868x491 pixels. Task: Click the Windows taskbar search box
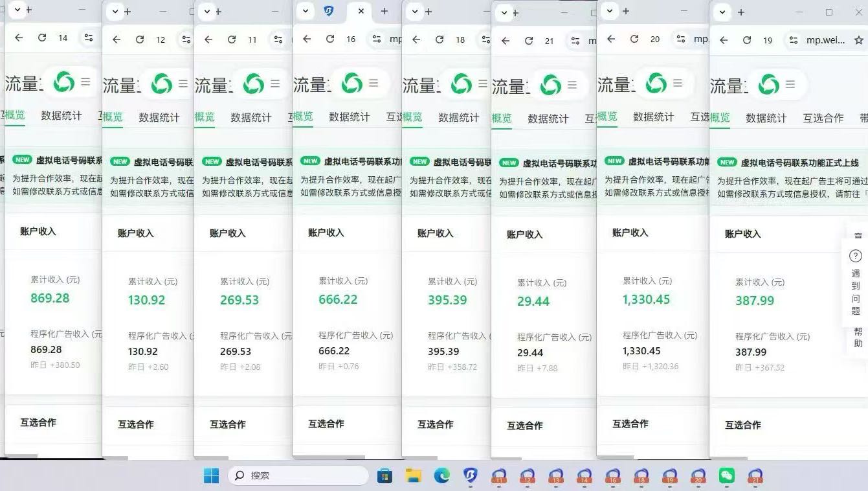point(298,475)
